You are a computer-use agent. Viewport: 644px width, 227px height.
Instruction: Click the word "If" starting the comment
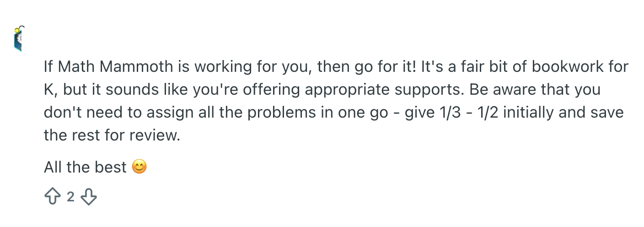[48, 67]
